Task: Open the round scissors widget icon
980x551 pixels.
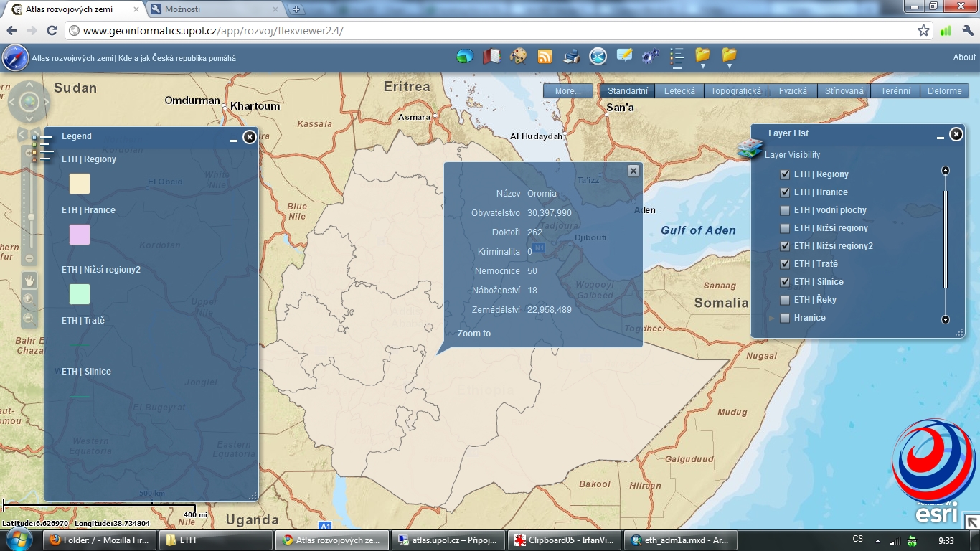Action: [x=598, y=56]
